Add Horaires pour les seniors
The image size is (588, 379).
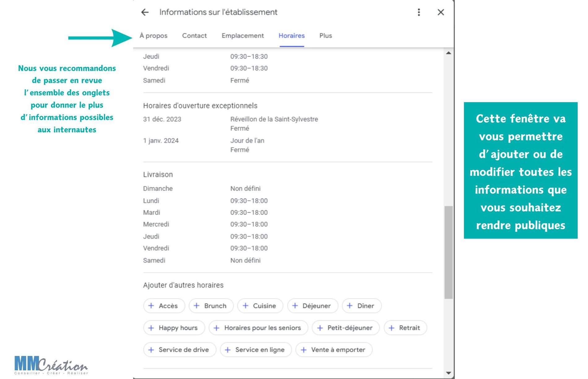pyautogui.click(x=258, y=328)
